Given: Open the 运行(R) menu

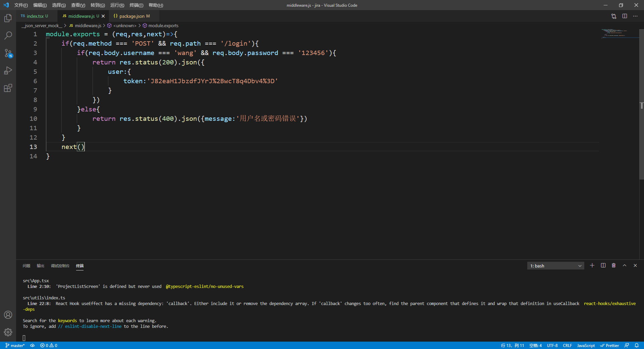Looking at the screenshot, I should [x=117, y=5].
